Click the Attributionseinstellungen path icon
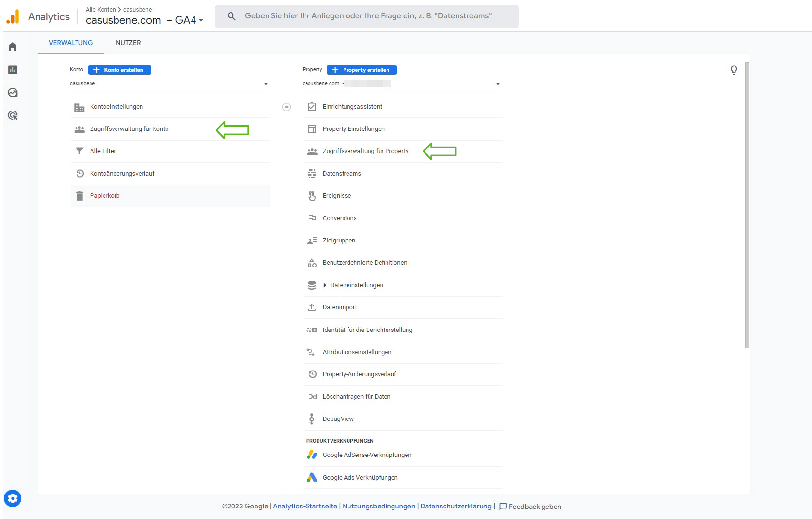Viewport: 812px width, 519px height. click(311, 352)
